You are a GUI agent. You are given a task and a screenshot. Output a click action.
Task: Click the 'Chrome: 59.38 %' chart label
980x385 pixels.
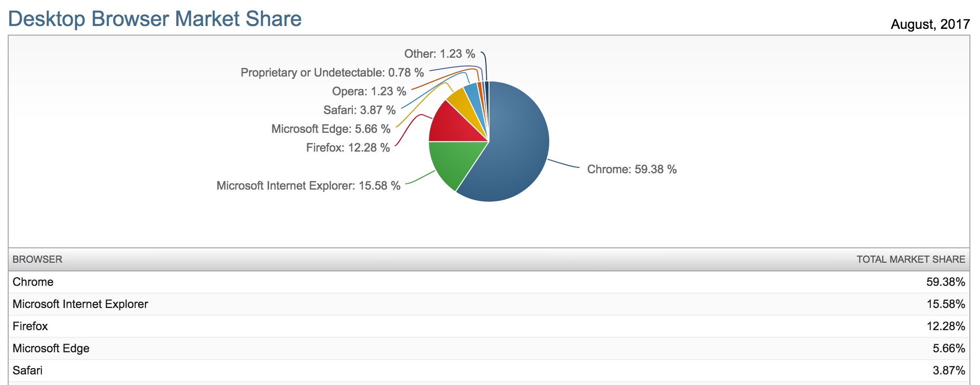point(632,169)
